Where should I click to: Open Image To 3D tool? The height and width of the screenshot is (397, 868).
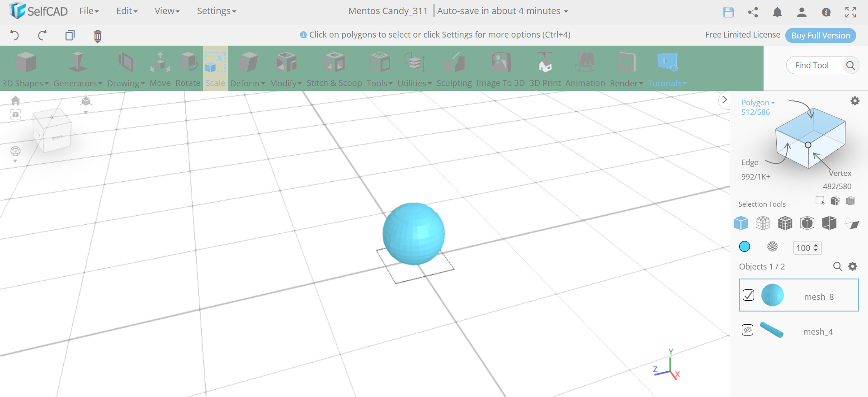click(500, 69)
